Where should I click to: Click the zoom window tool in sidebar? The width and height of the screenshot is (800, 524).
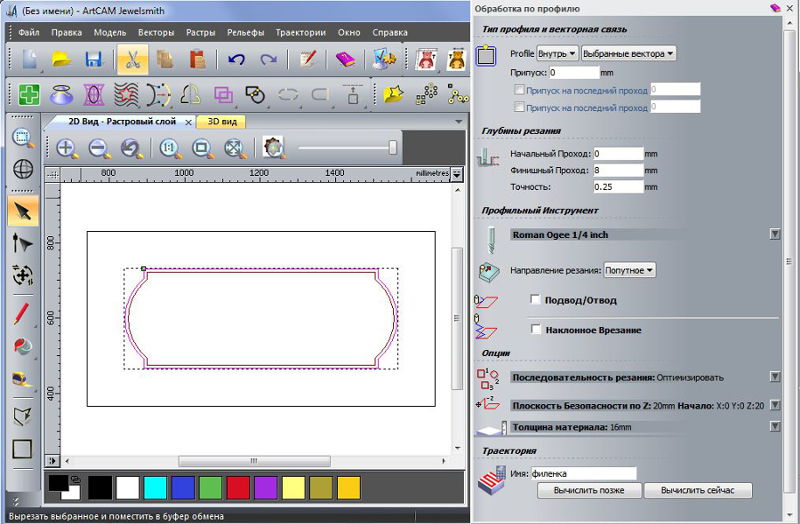coord(23,138)
